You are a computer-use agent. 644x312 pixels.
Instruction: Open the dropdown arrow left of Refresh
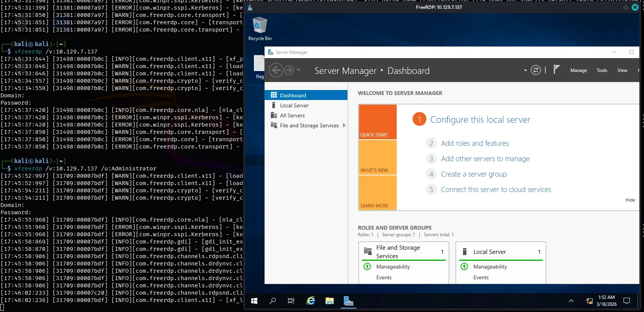[525, 70]
